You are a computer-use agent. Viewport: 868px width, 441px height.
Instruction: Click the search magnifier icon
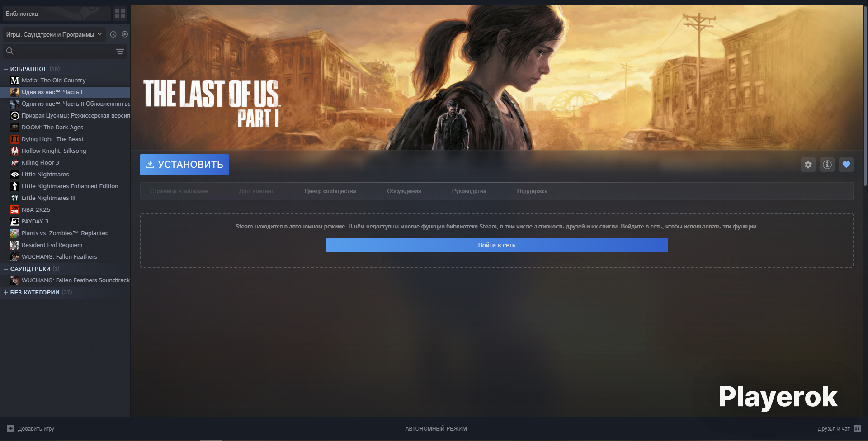[x=10, y=51]
